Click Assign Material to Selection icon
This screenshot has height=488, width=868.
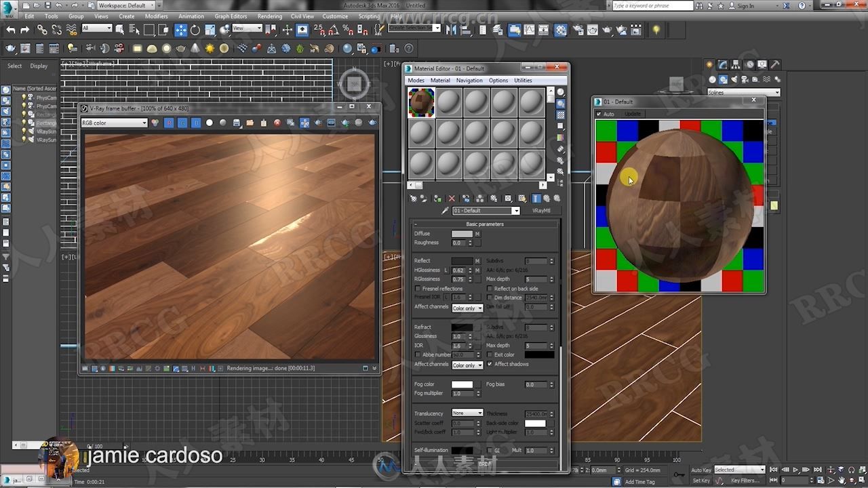click(438, 199)
